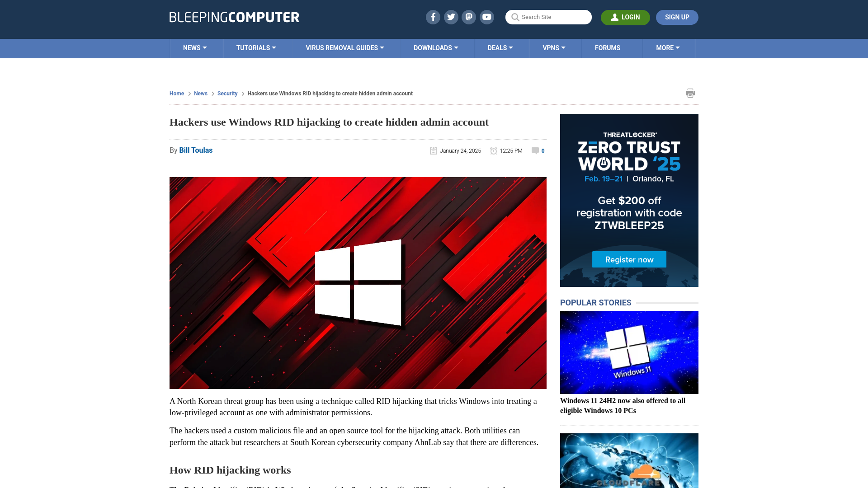Click the search input field
This screenshot has height=488, width=868.
548,17
